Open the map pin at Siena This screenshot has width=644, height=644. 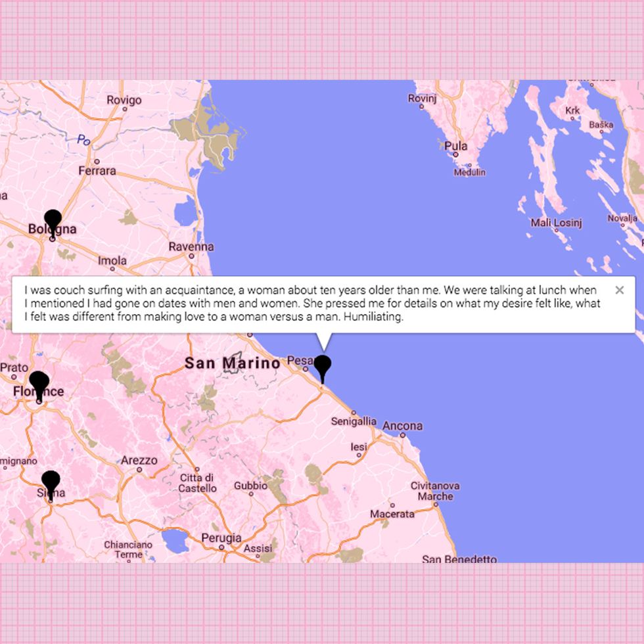click(x=51, y=482)
